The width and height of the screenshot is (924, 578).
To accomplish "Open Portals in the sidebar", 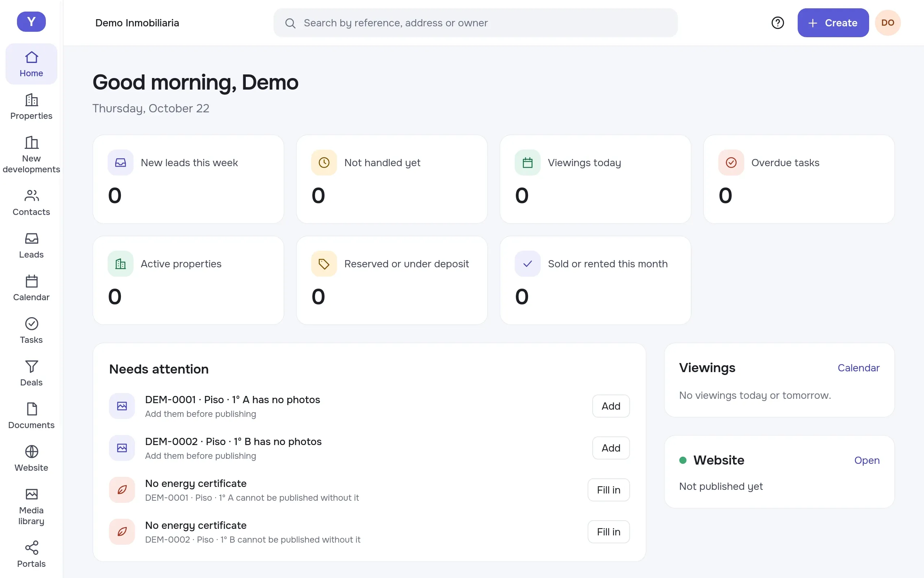I will [x=31, y=554].
